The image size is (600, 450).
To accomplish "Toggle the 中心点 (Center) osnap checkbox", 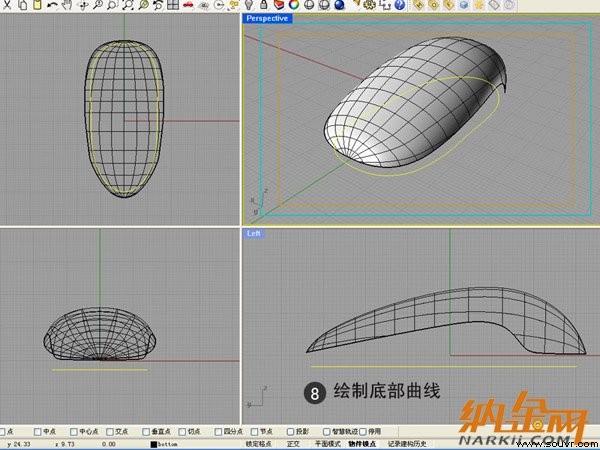I will pyautogui.click(x=73, y=432).
